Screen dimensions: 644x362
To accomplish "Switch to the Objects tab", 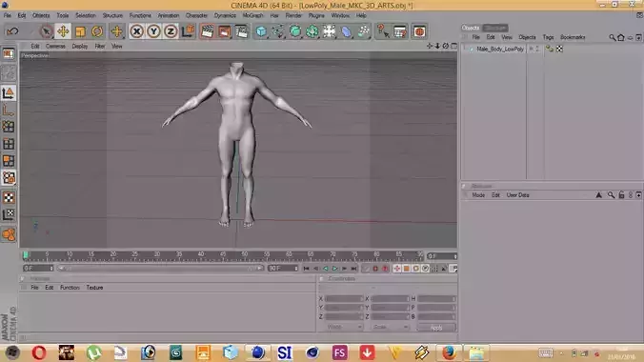I will pos(471,28).
